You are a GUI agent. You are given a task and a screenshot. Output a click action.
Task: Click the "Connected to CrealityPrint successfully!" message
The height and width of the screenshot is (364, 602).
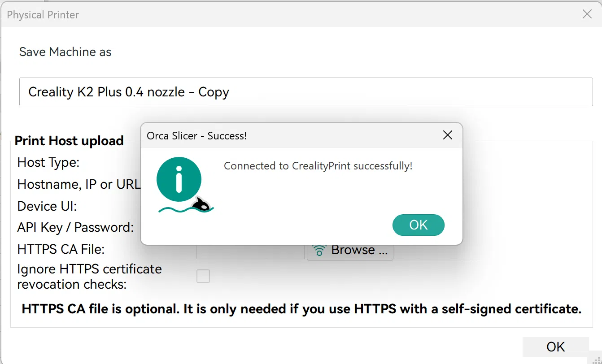coord(318,166)
